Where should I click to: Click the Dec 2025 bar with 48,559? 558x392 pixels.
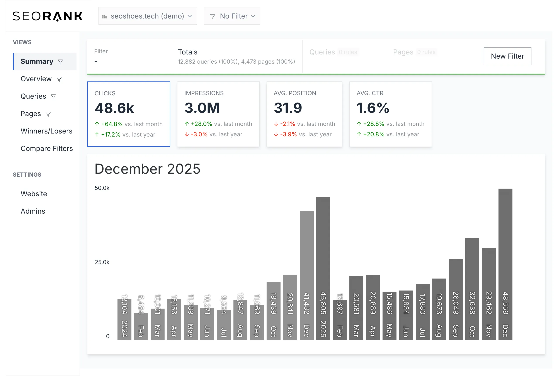tap(505, 264)
